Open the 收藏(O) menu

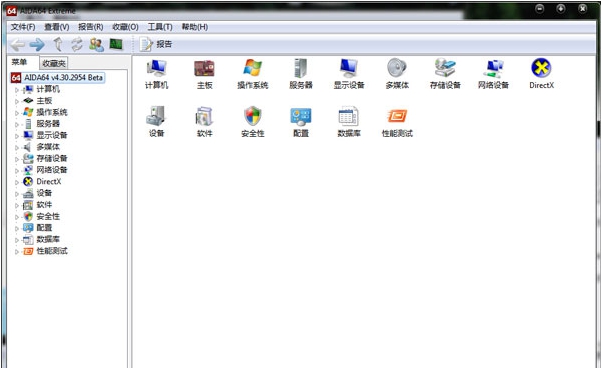click(x=125, y=27)
